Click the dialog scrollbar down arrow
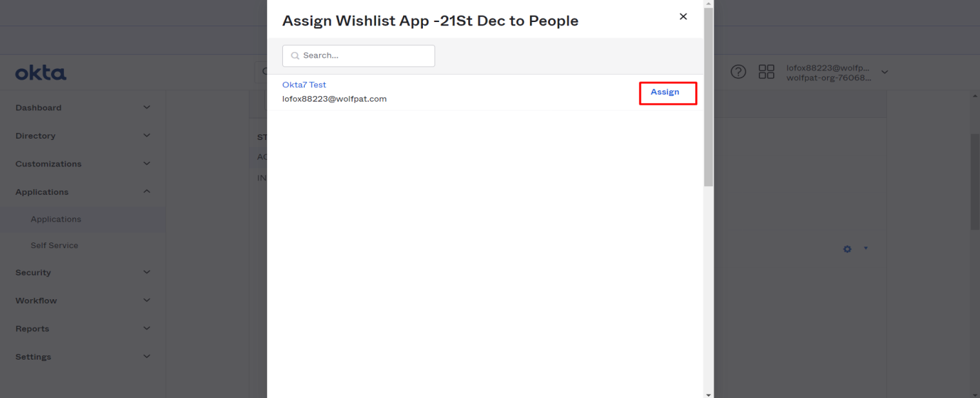Viewport: 980px width, 398px height. [709, 394]
